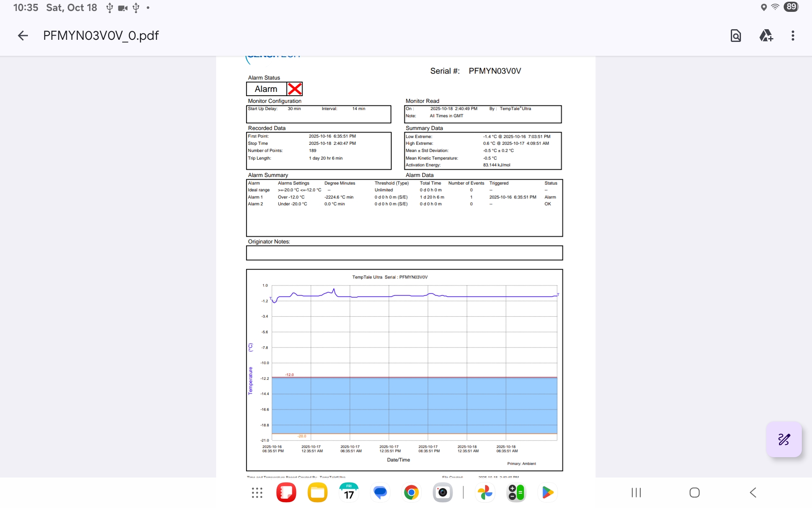The width and height of the screenshot is (812, 508).
Task: Open the Calendar app showing 17
Action: click(349, 492)
